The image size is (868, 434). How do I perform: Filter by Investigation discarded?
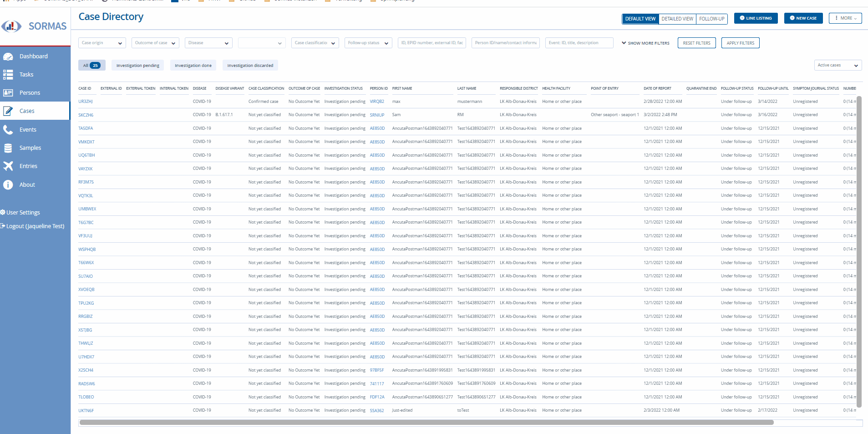250,65
